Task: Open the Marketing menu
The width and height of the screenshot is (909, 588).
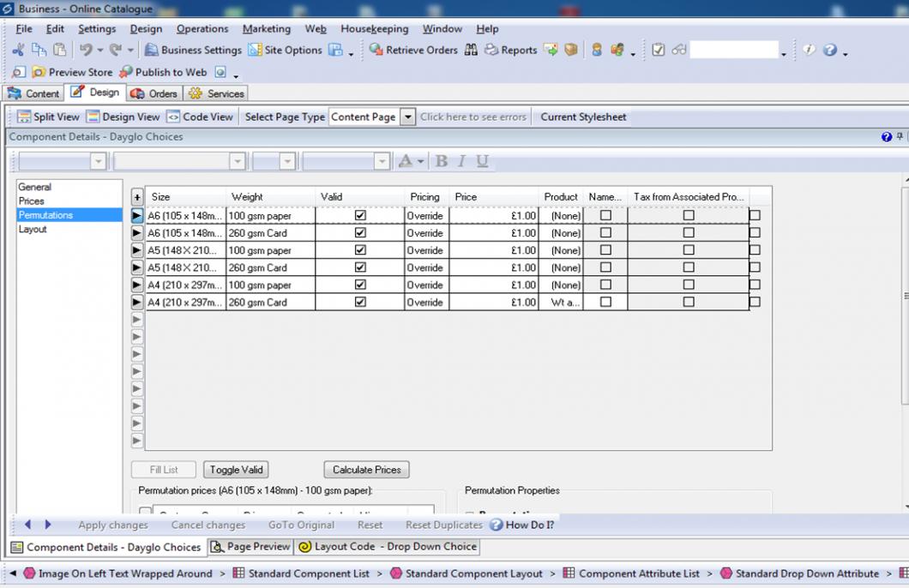Action: pos(266,29)
